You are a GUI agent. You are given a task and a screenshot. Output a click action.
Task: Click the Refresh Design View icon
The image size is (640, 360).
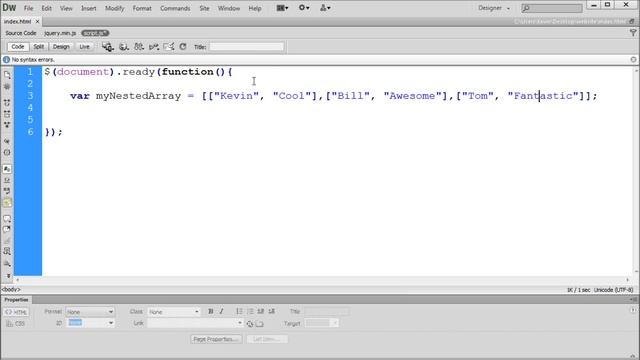183,47
